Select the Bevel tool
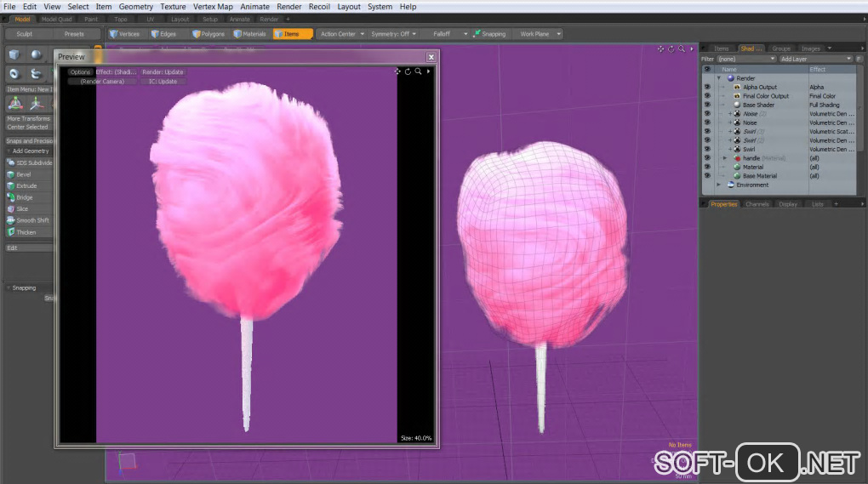 pyautogui.click(x=24, y=174)
